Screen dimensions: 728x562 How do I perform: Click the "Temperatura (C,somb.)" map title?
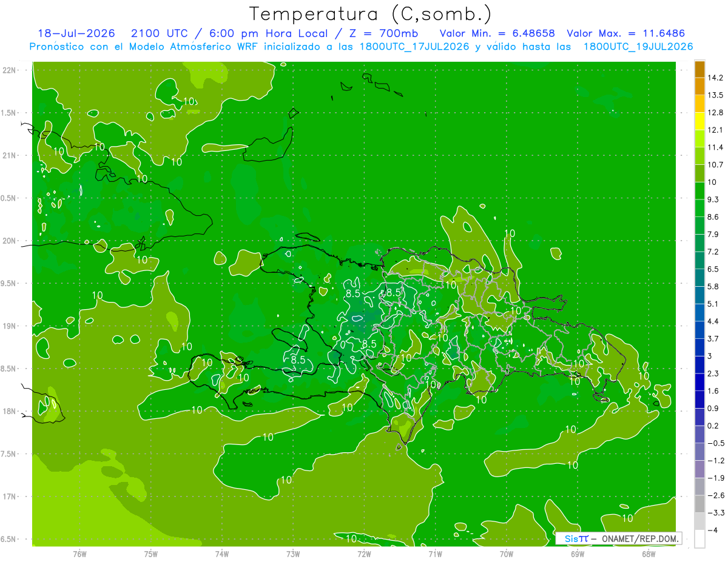tap(371, 14)
